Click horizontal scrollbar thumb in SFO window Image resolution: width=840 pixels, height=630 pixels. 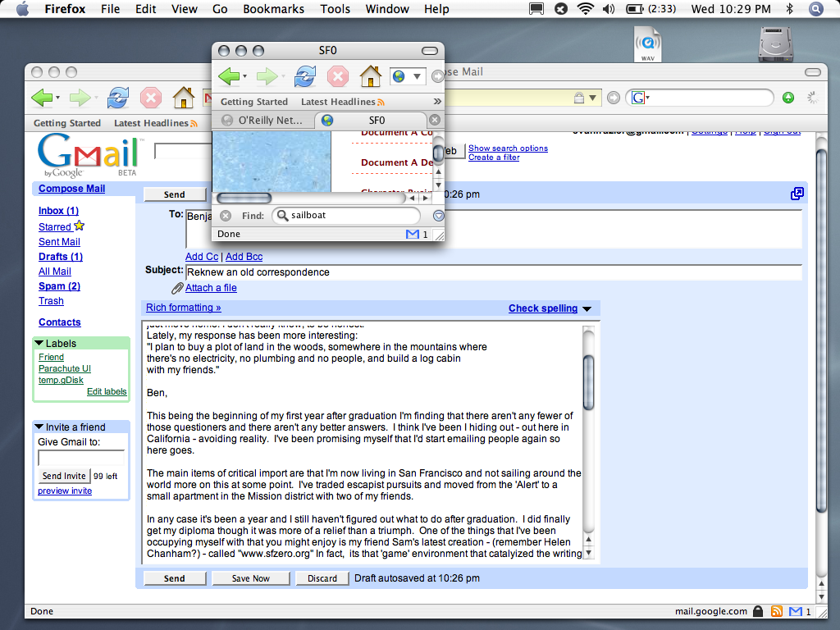[244, 199]
